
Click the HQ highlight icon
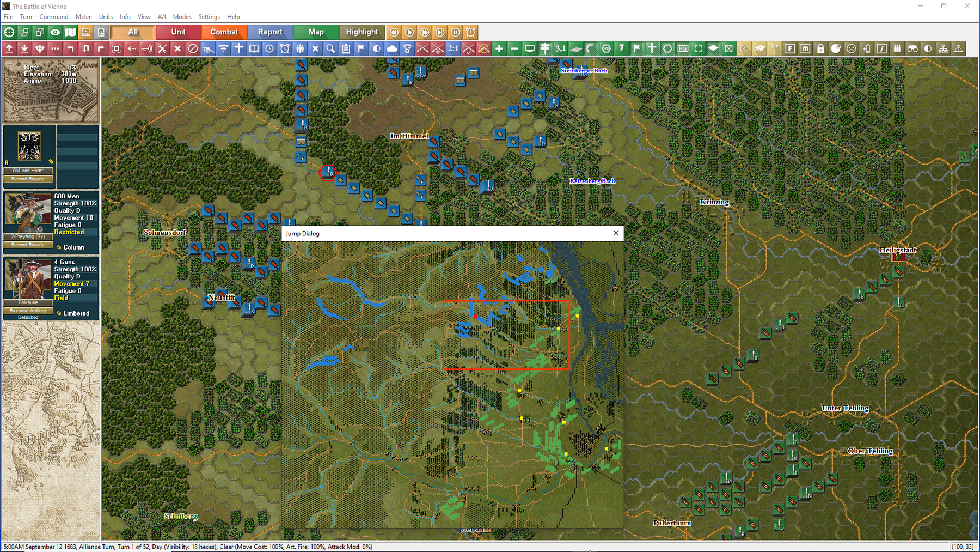click(x=683, y=48)
